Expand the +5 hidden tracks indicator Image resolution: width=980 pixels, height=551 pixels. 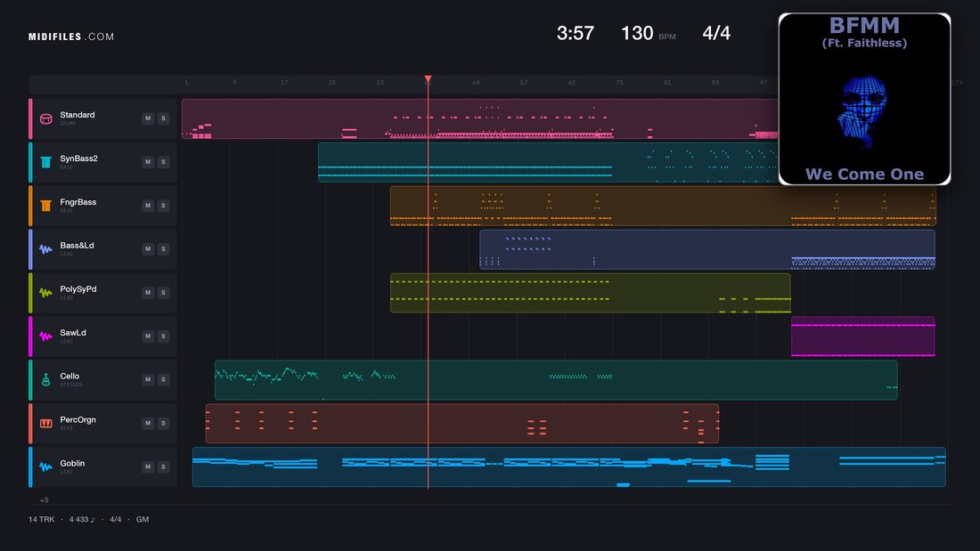click(45, 499)
